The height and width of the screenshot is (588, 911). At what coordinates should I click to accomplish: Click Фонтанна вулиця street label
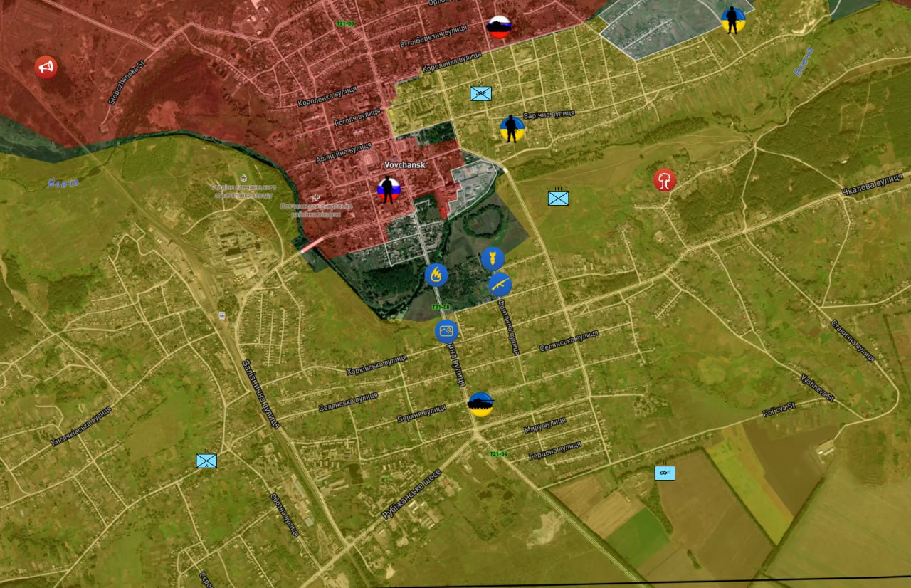point(508,326)
